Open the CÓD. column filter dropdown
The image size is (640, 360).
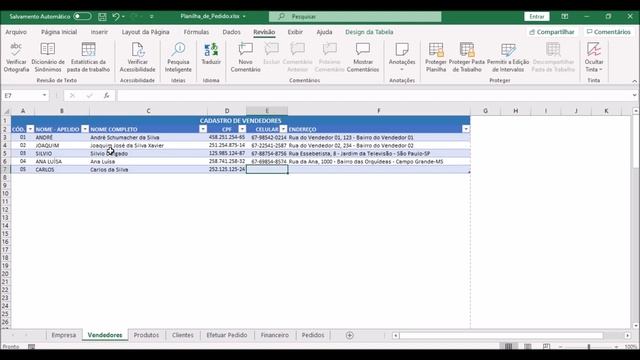(30, 129)
